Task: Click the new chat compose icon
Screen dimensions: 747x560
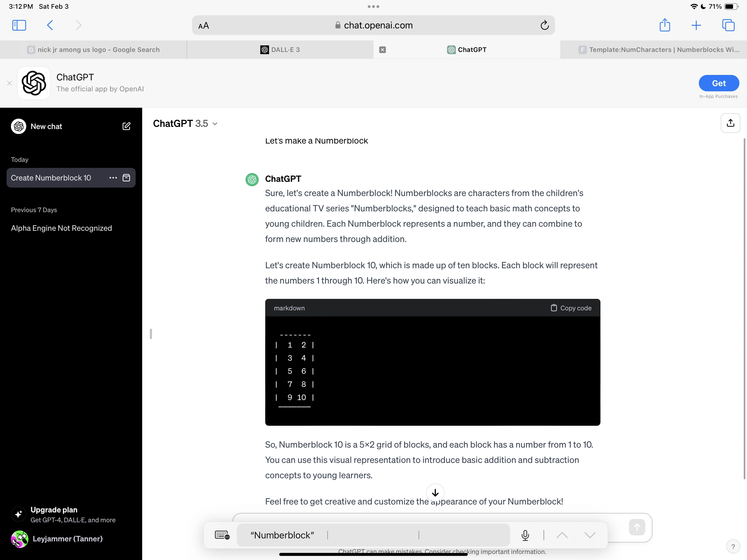Action: tap(126, 126)
